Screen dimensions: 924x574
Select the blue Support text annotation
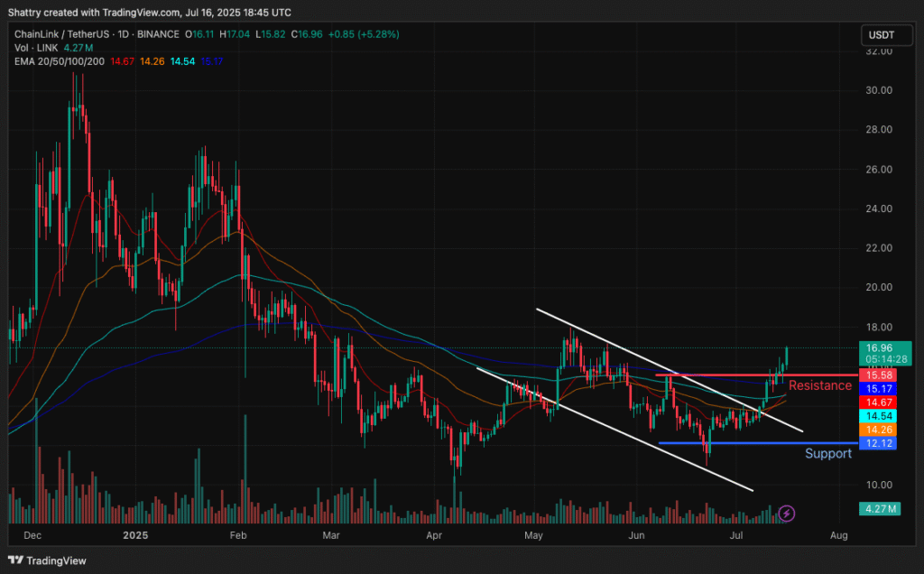(828, 453)
